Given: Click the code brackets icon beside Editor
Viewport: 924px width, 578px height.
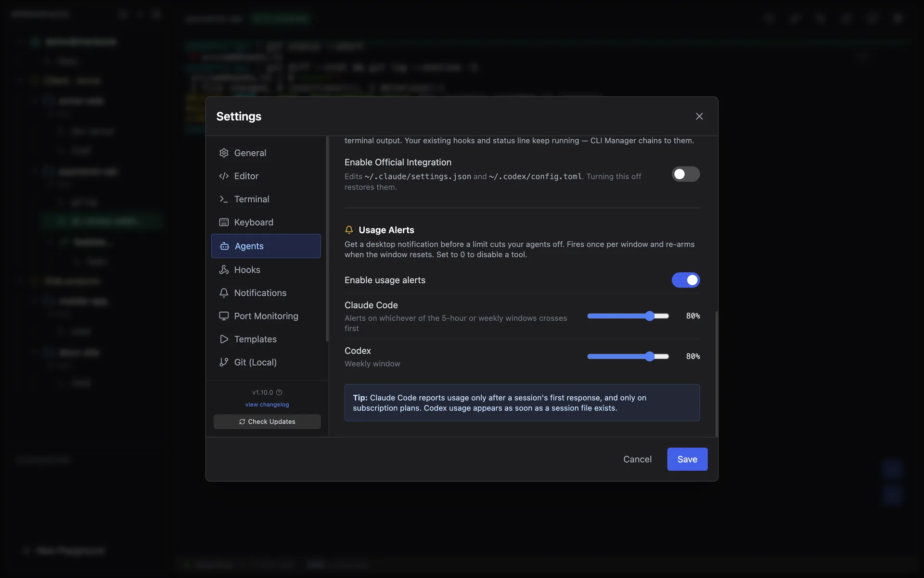Looking at the screenshot, I should (x=224, y=176).
